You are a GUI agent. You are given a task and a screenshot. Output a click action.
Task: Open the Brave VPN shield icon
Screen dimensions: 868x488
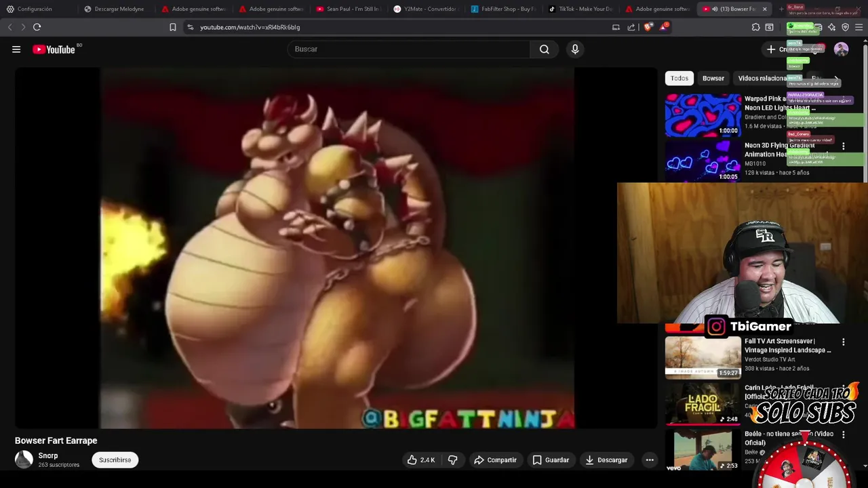point(846,27)
